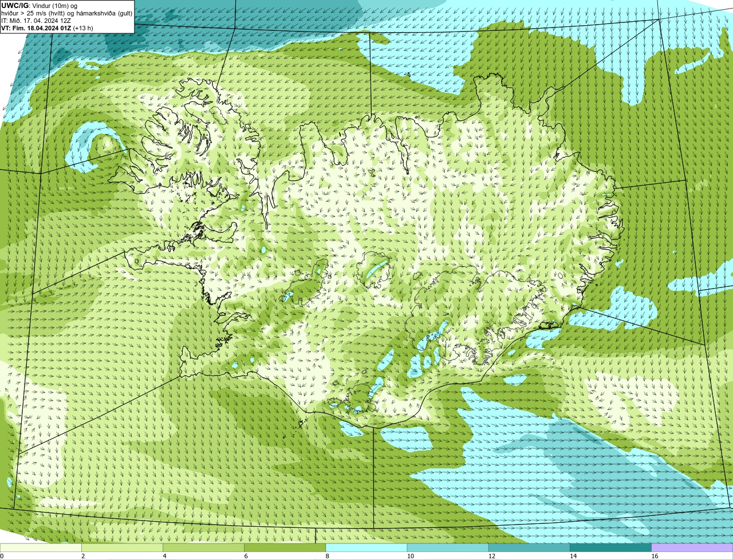Click the legend scale label "16"
This screenshot has width=733, height=560.
655,556
